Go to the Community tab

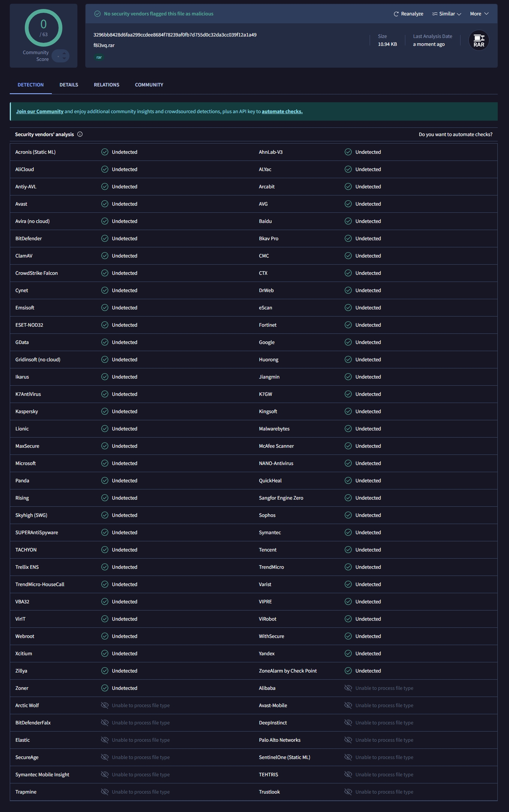coord(149,85)
